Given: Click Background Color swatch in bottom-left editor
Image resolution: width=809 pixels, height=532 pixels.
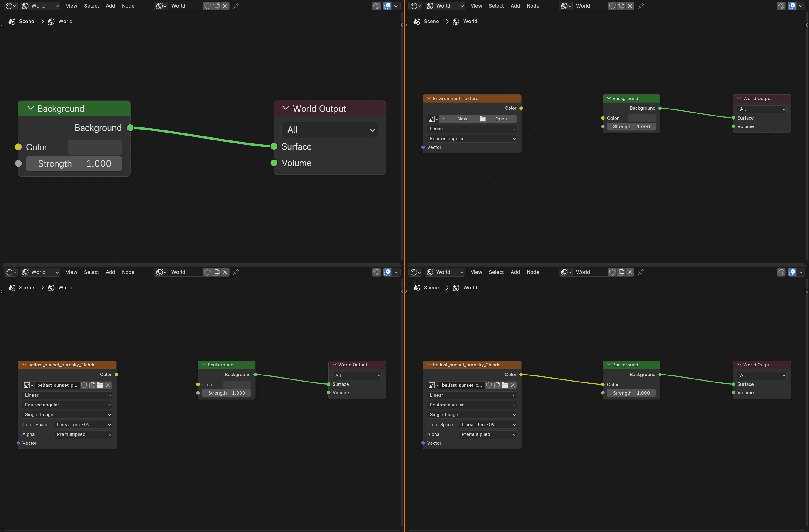Looking at the screenshot, I should 237,385.
